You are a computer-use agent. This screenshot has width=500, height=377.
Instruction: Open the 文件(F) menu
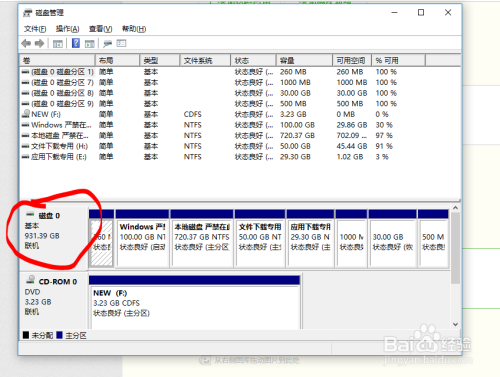(x=35, y=29)
